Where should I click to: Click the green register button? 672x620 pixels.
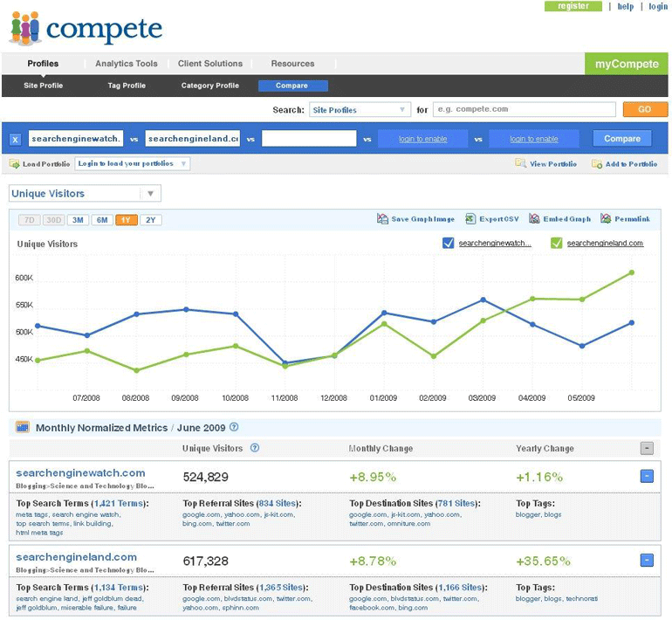point(573,6)
